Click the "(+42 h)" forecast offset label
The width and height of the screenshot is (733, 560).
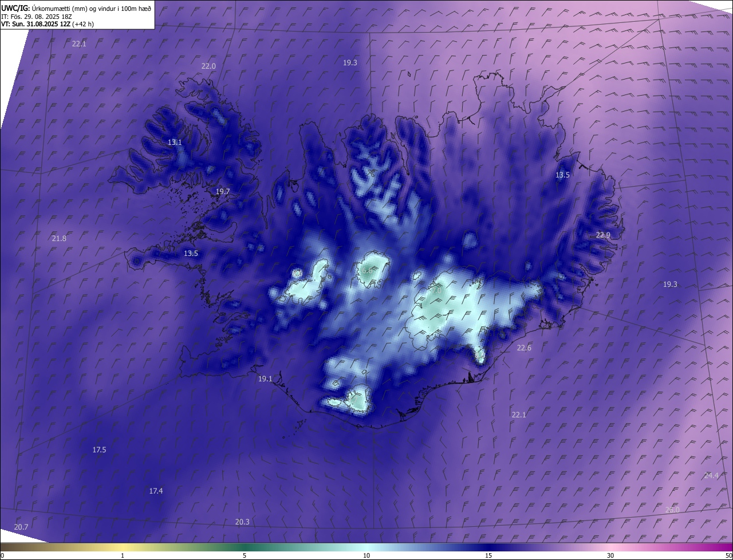coord(83,24)
